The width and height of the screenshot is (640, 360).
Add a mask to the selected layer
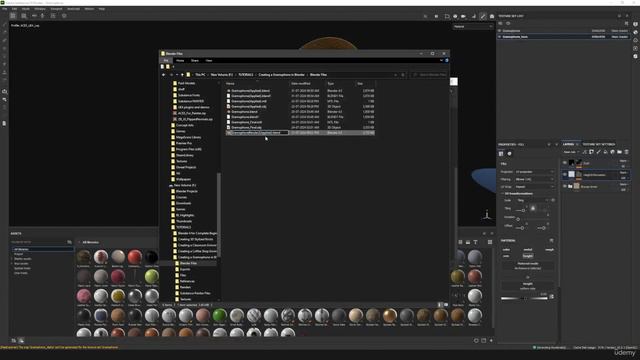point(591,152)
